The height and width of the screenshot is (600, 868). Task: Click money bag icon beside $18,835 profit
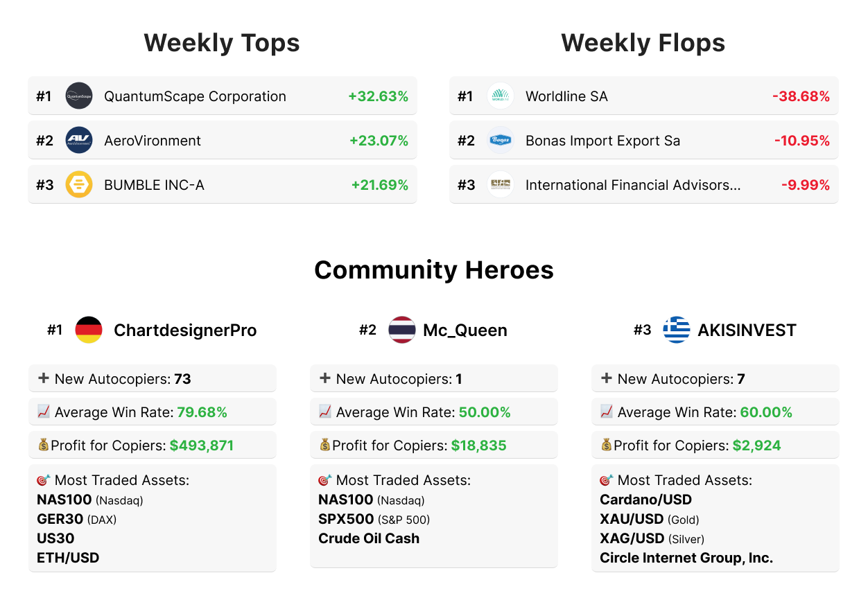325,445
